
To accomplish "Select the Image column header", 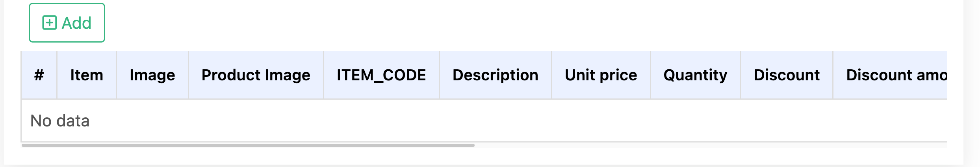I will (x=152, y=75).
